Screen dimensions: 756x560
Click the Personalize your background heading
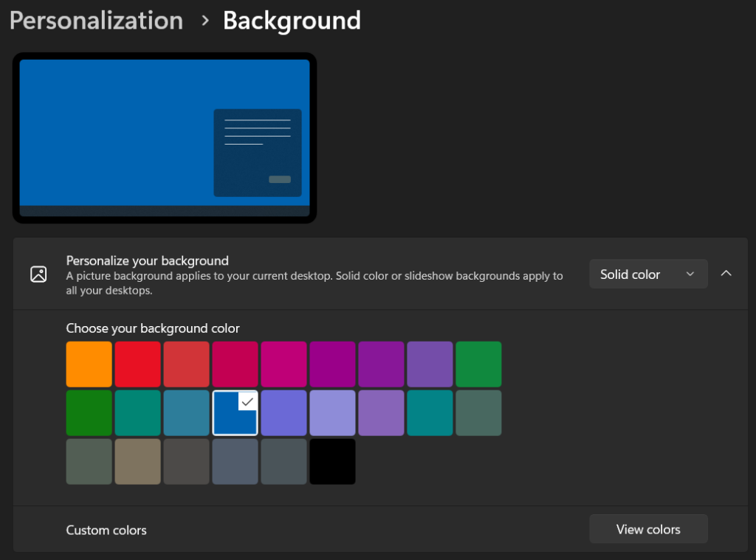(147, 260)
